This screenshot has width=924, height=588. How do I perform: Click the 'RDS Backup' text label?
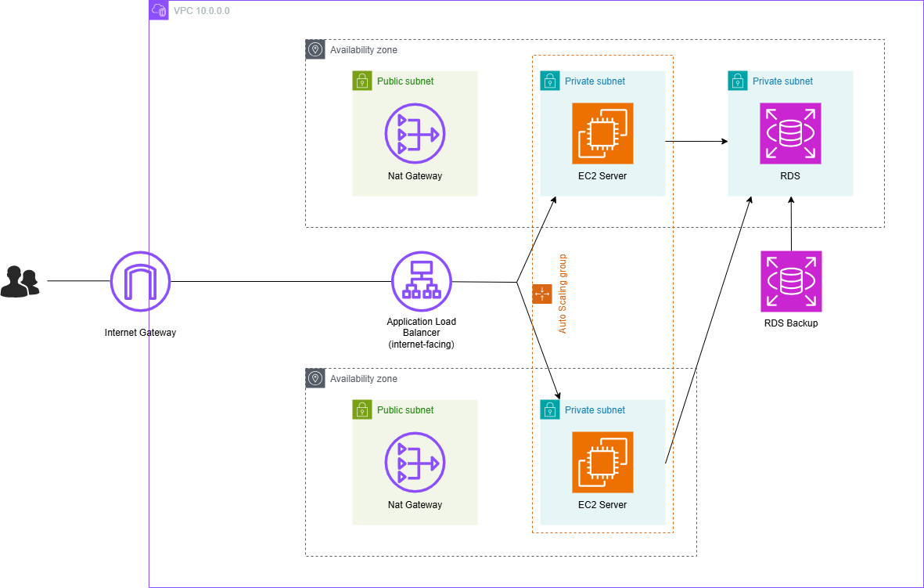click(x=791, y=323)
